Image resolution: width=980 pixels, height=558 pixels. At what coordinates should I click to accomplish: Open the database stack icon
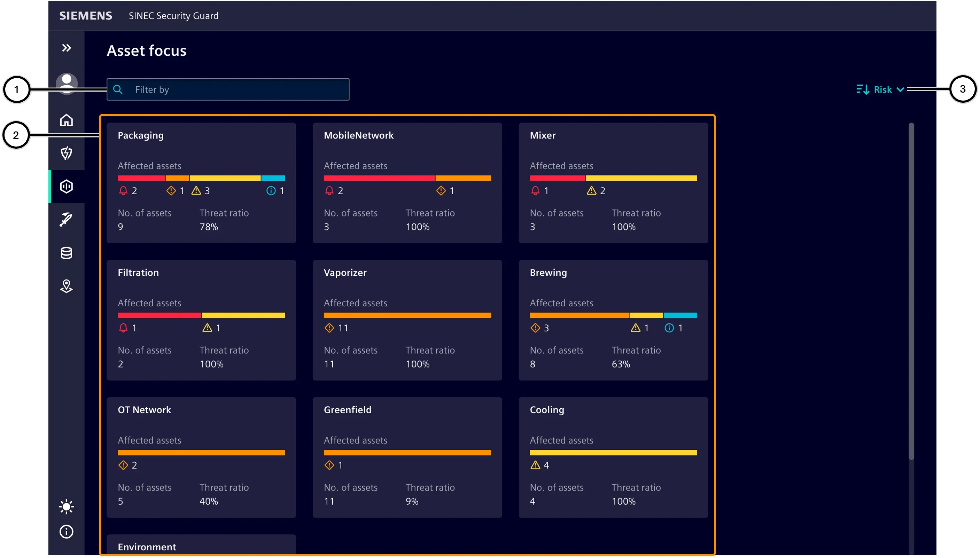coord(66,253)
